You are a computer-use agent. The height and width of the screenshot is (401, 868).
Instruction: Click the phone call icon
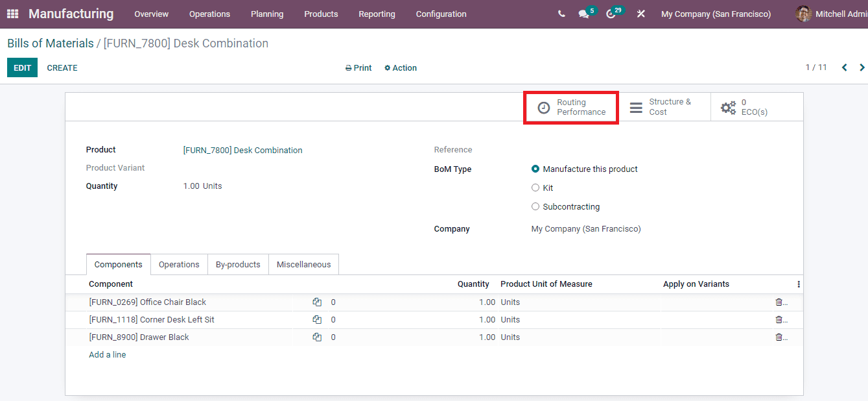coord(561,13)
